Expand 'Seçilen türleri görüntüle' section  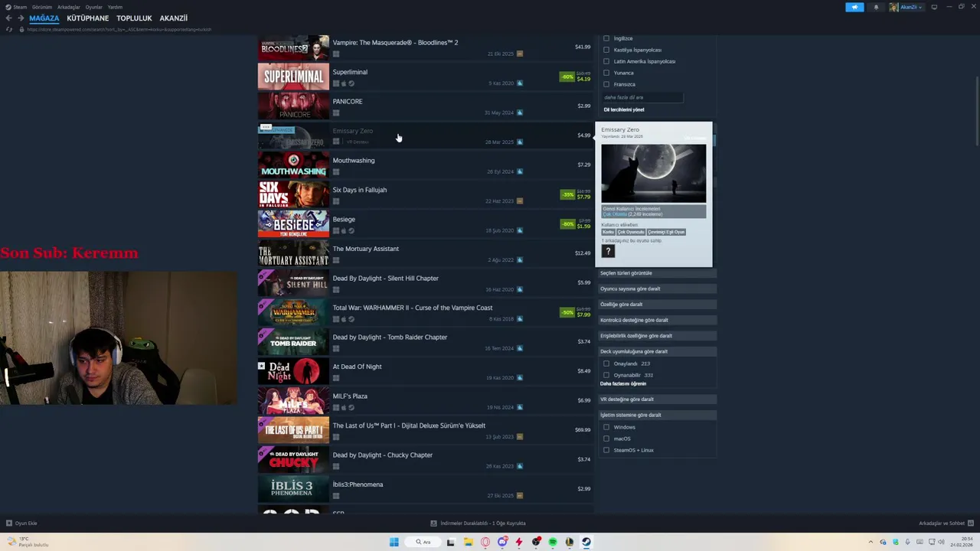click(x=657, y=273)
